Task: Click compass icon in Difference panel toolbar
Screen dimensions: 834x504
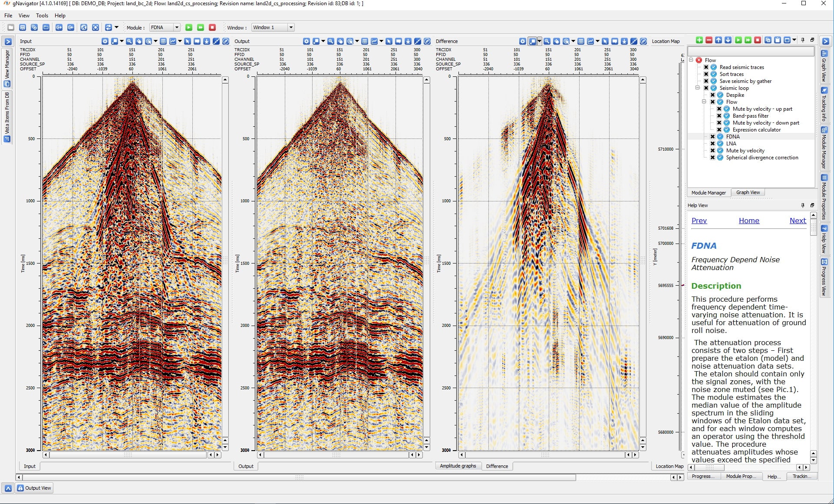Action: [x=643, y=41]
